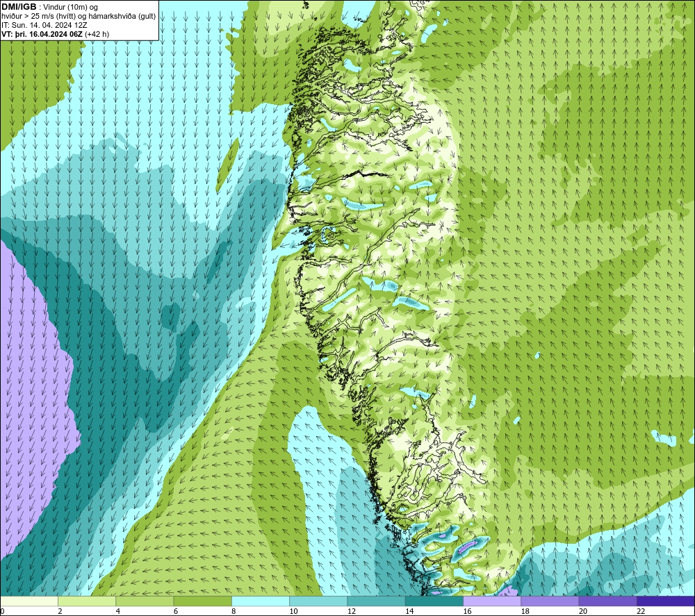Click the scale label "4"
Image resolution: width=695 pixels, height=616 pixels.
tap(118, 612)
